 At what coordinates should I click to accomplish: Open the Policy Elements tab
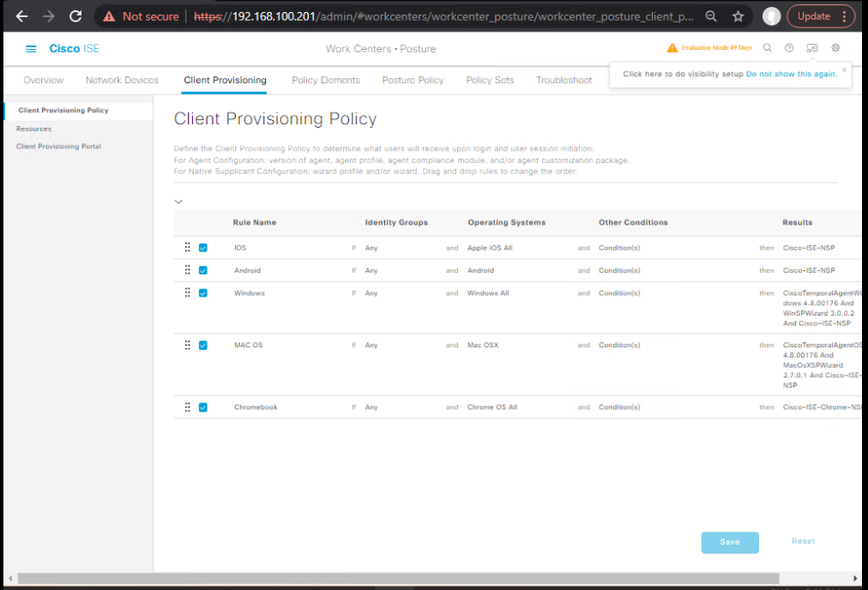click(x=326, y=81)
